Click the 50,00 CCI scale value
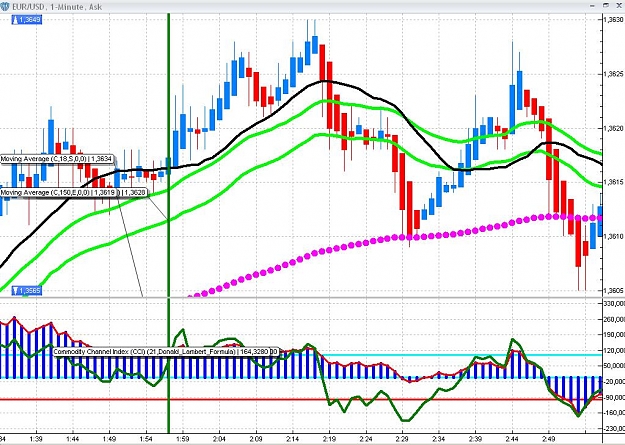Image resolution: width=625 pixels, height=445 pixels. tap(615, 366)
